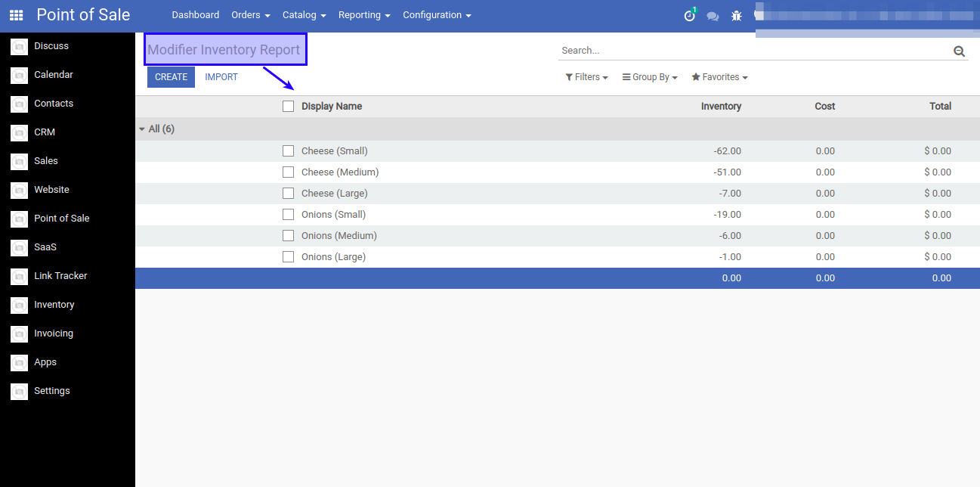980x487 pixels.
Task: Open the conversations chat bubble icon
Action: click(713, 16)
